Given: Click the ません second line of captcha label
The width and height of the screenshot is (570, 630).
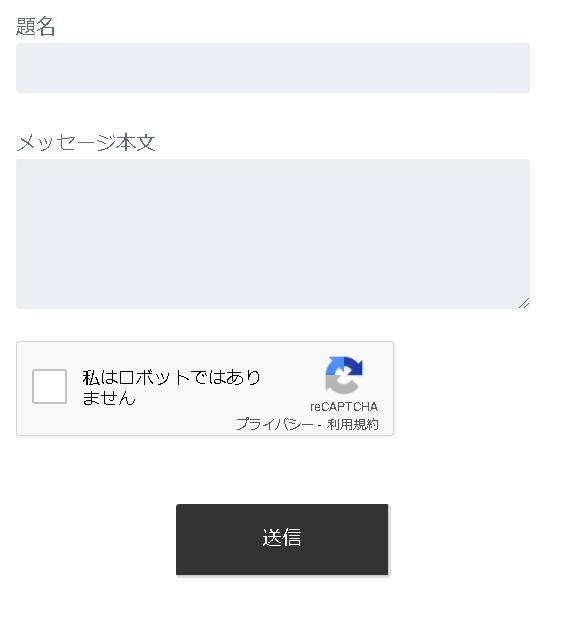Looking at the screenshot, I should click(x=109, y=398).
